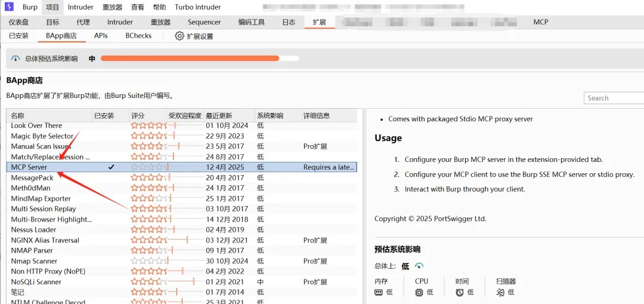644x304 pixels.
Task: Open the APIs sub-tab
Action: click(101, 36)
